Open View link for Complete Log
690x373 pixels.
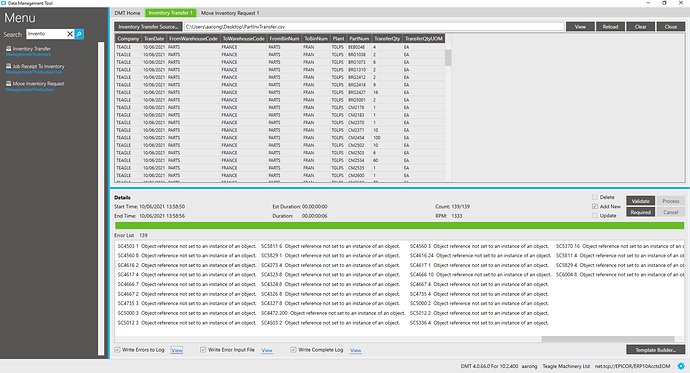(356, 351)
